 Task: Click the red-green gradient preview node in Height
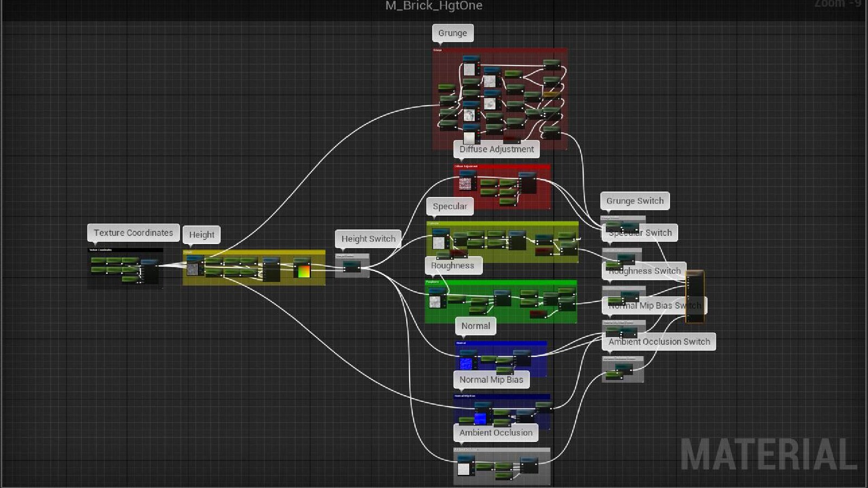coord(303,271)
